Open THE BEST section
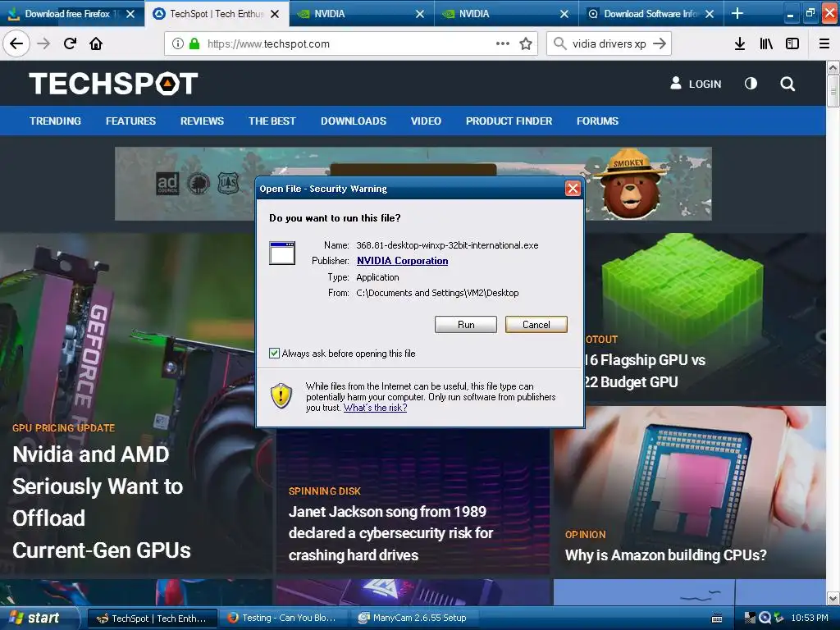Image resolution: width=840 pixels, height=630 pixels. (272, 121)
